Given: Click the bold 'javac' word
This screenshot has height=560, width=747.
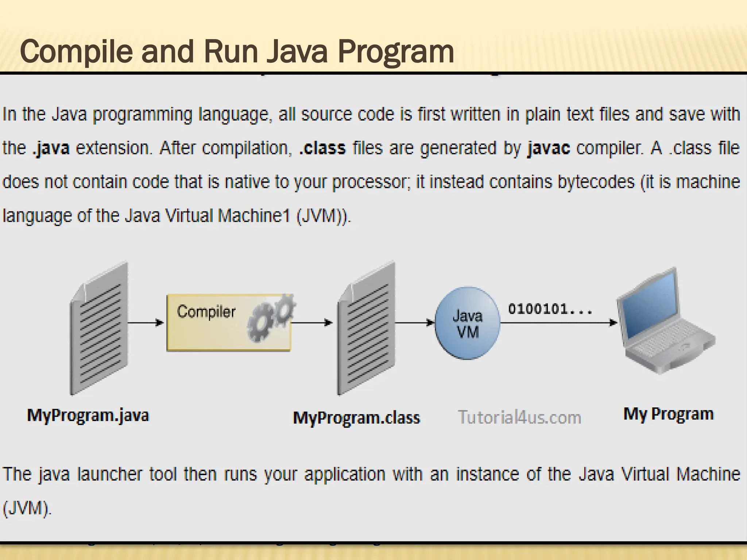Looking at the screenshot, I should (x=549, y=148).
